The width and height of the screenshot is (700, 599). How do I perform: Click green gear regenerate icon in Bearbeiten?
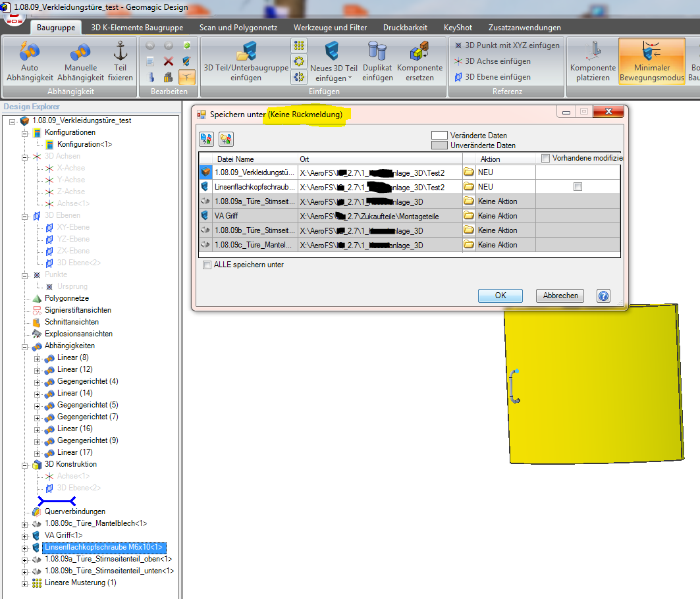coord(187,45)
